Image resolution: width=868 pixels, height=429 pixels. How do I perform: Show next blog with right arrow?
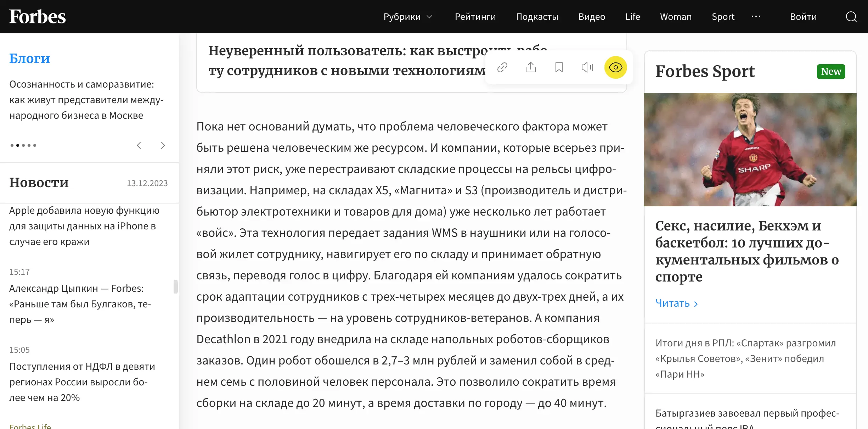tap(163, 145)
